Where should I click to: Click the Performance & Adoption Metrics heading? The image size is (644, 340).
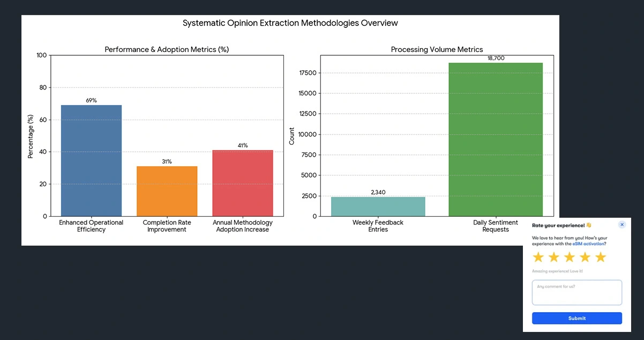(x=167, y=49)
